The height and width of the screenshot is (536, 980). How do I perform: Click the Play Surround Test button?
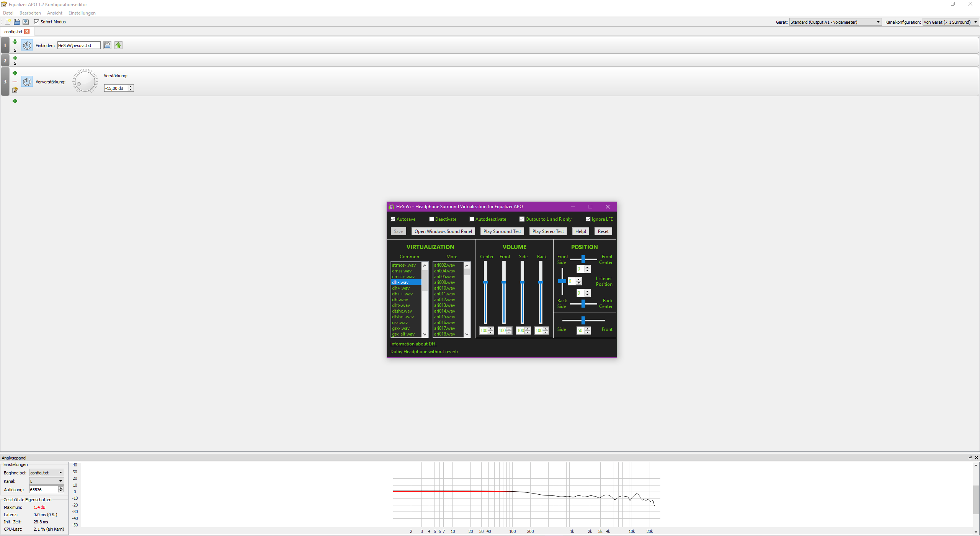coord(502,231)
